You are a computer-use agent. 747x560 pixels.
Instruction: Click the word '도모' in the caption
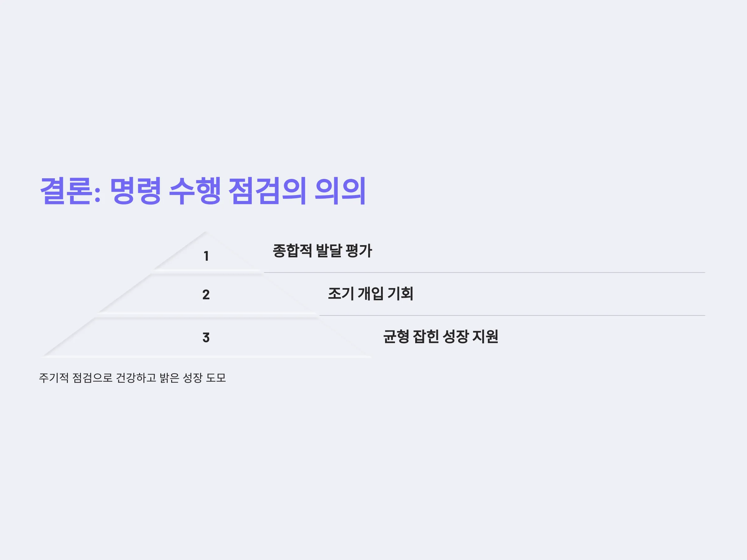pyautogui.click(x=216, y=378)
